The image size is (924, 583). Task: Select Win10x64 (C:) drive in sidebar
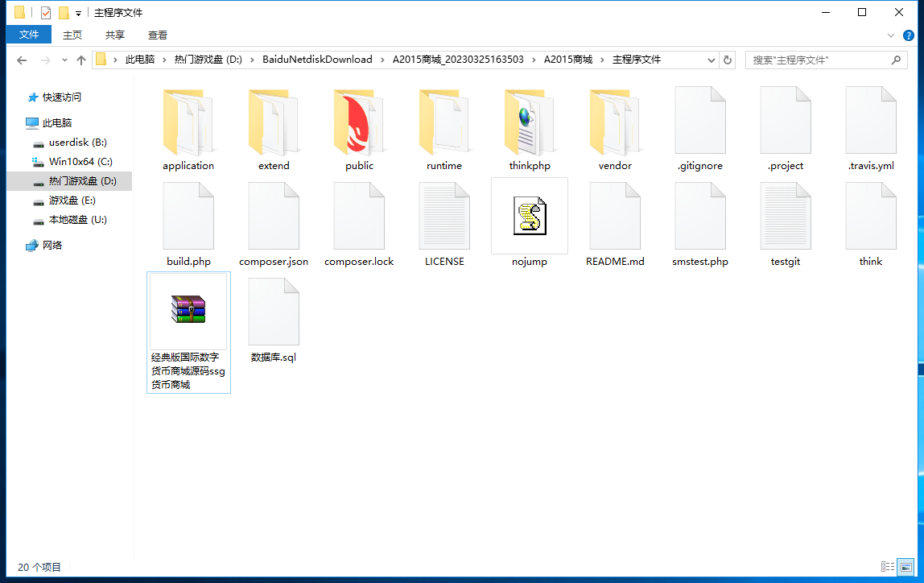pyautogui.click(x=80, y=162)
